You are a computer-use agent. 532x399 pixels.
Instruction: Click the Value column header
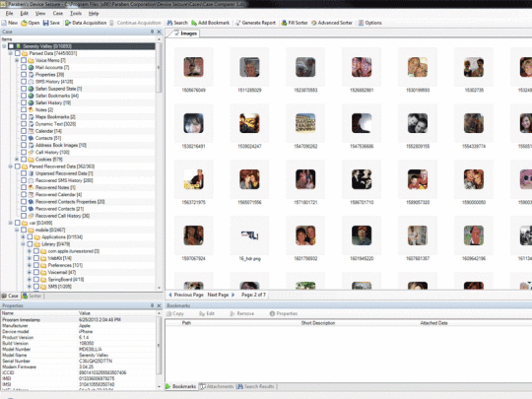click(x=84, y=313)
